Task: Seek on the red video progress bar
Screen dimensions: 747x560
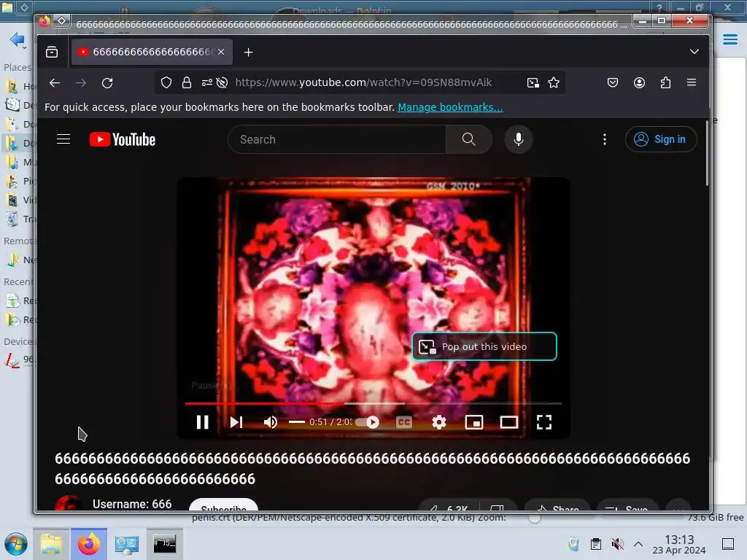Action: point(373,403)
